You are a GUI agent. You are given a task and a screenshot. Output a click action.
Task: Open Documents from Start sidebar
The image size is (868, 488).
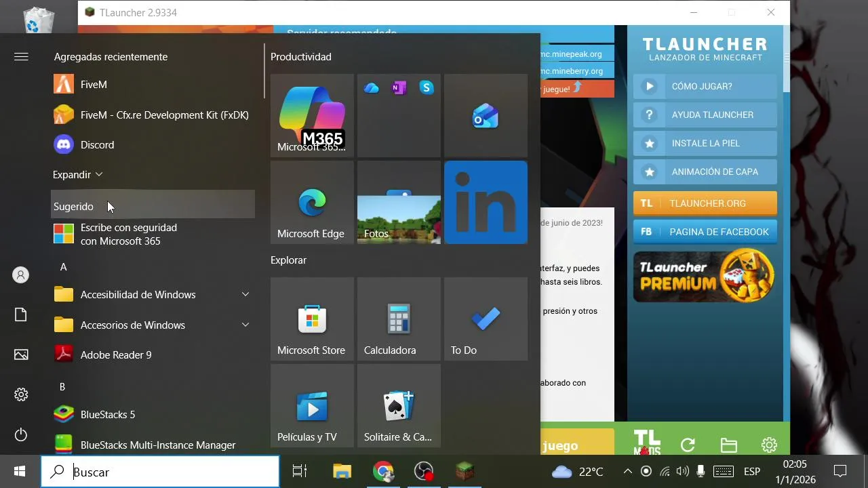tap(21, 314)
